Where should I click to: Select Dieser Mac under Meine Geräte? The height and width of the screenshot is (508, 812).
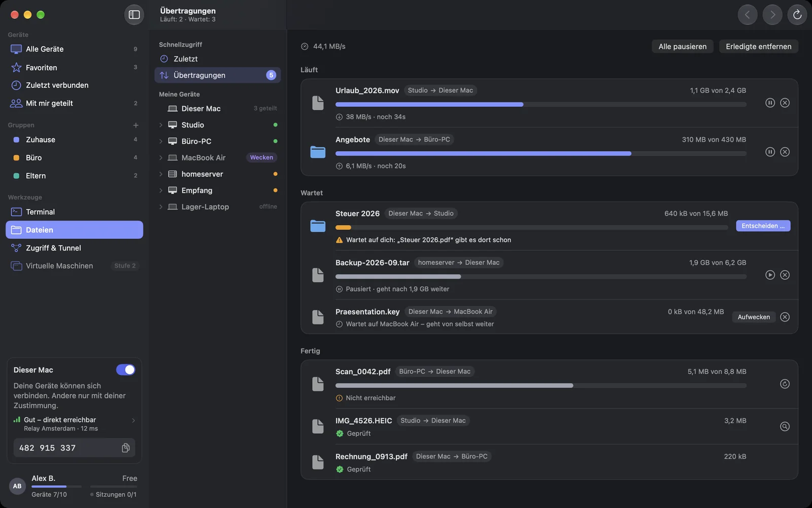click(217, 109)
